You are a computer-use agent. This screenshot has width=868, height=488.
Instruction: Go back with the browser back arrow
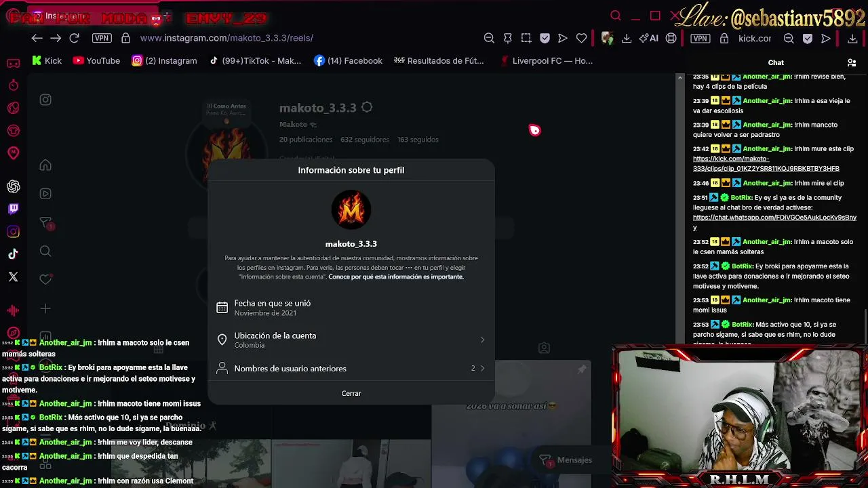pyautogui.click(x=37, y=38)
